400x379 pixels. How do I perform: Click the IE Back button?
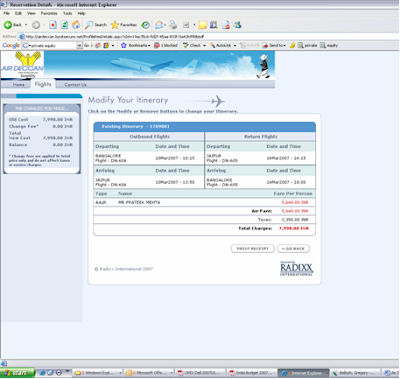tap(13, 25)
